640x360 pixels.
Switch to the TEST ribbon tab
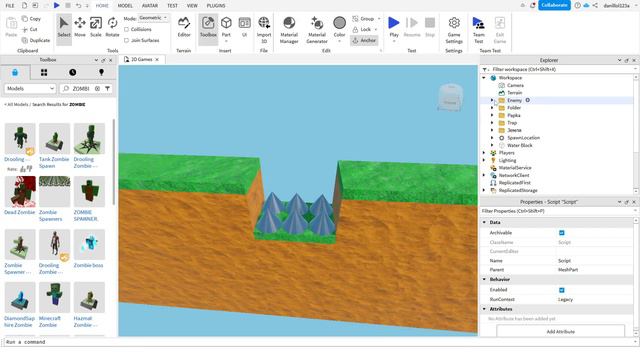click(x=172, y=6)
